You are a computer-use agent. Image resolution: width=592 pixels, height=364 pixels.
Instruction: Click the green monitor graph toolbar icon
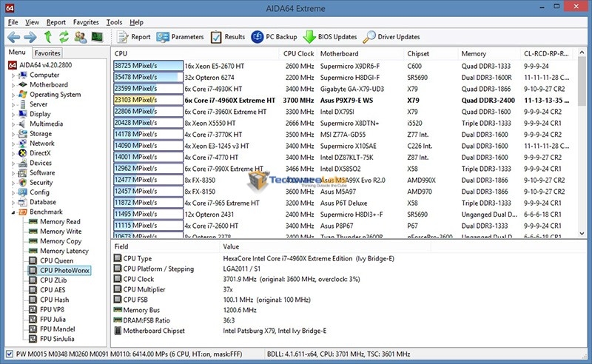pos(97,37)
